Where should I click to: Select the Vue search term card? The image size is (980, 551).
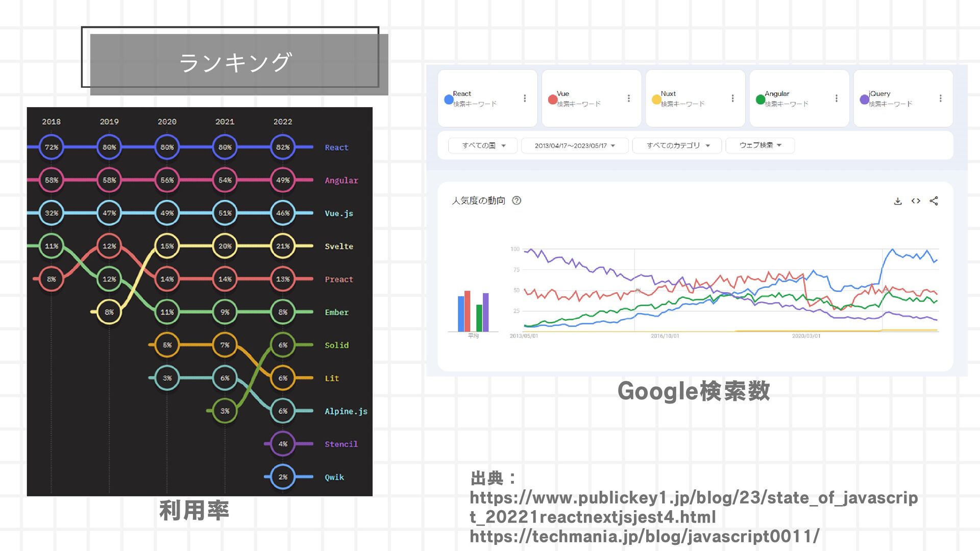pos(592,98)
